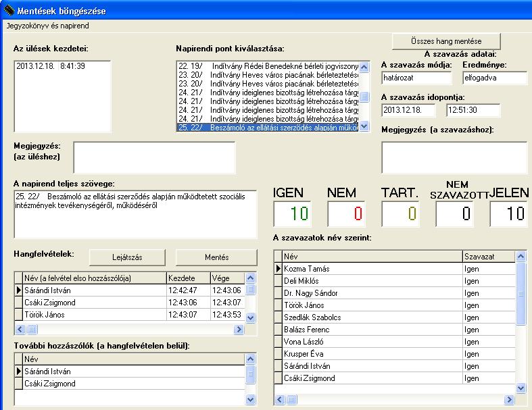Click the elfogadva result field

pos(495,78)
